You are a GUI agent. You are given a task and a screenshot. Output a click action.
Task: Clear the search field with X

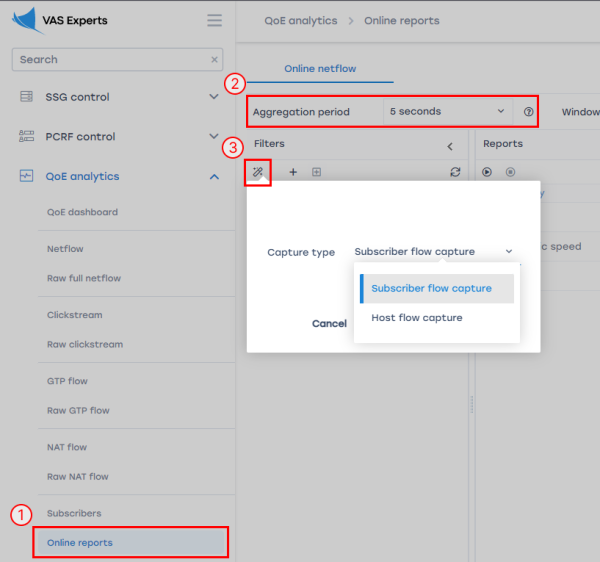[x=214, y=60]
